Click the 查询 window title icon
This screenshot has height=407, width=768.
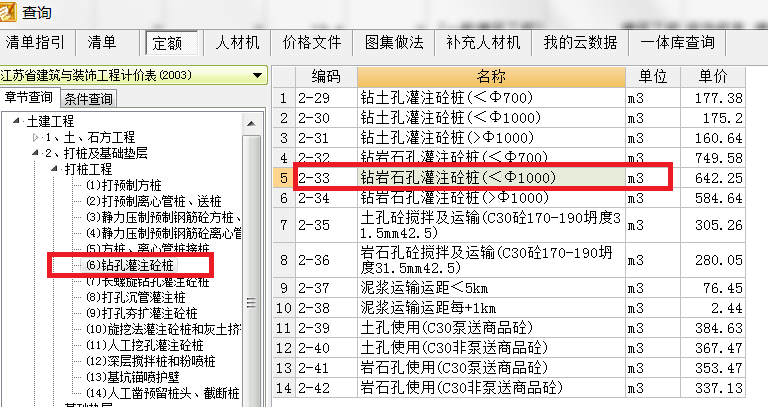click(x=8, y=12)
